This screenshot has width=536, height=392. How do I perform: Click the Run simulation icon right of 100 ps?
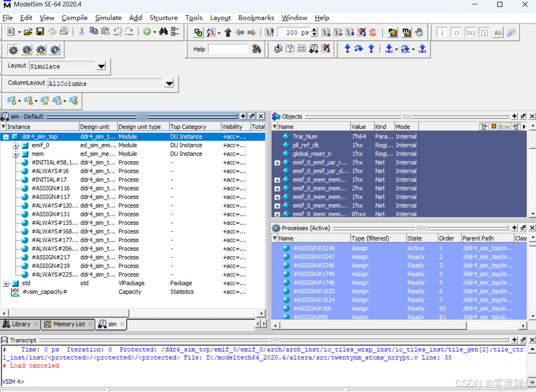tap(326, 32)
